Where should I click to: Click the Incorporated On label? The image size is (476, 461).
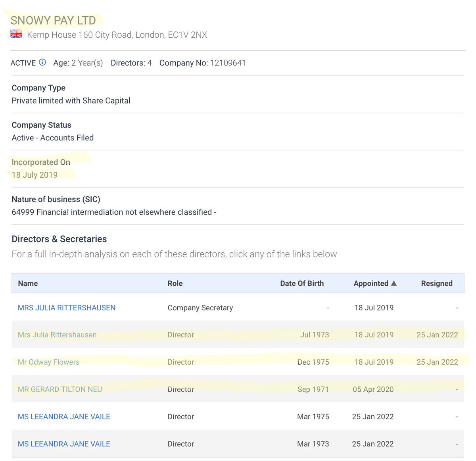click(41, 162)
